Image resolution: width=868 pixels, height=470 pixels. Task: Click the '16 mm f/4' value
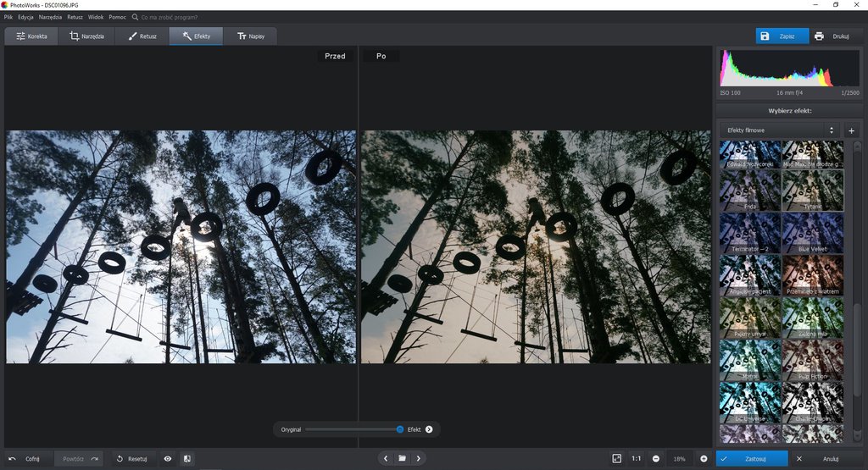[789, 93]
